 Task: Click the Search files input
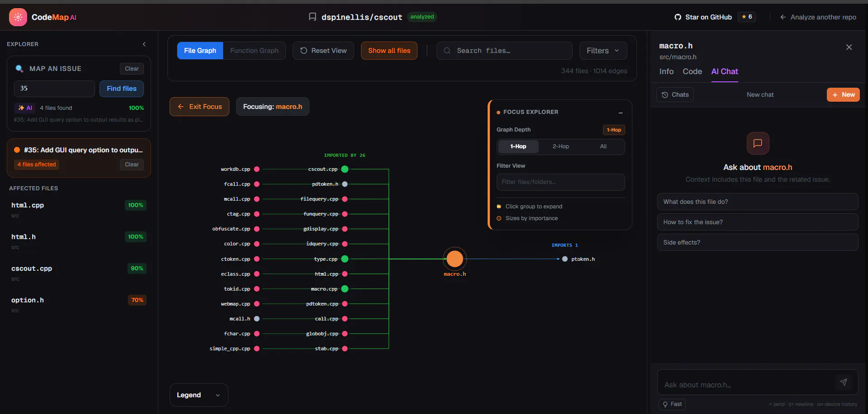click(504, 51)
